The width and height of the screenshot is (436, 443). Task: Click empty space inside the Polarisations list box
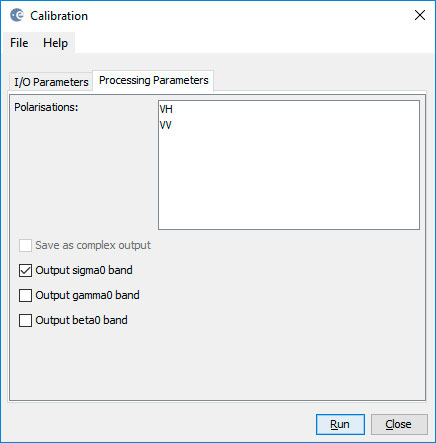(289, 180)
